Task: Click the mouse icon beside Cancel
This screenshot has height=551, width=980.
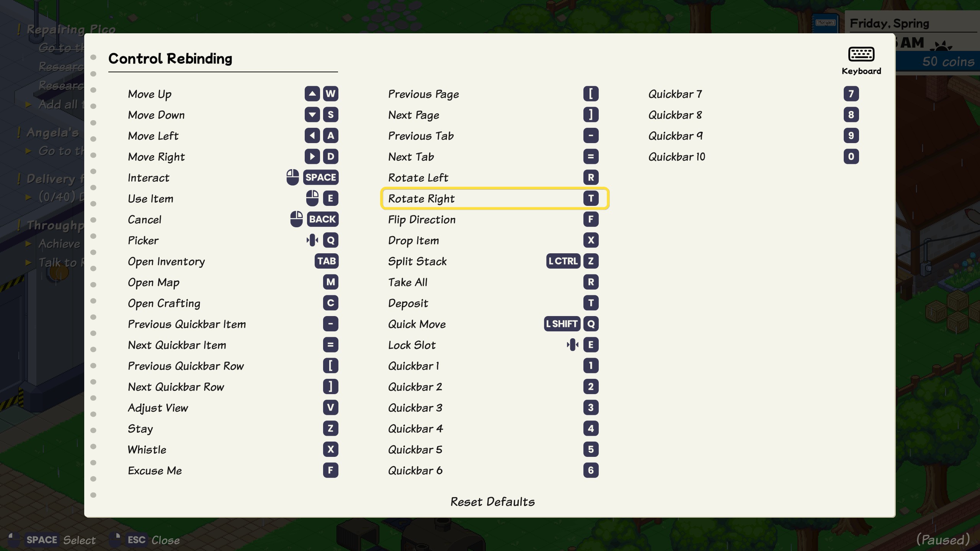Action: pos(296,219)
